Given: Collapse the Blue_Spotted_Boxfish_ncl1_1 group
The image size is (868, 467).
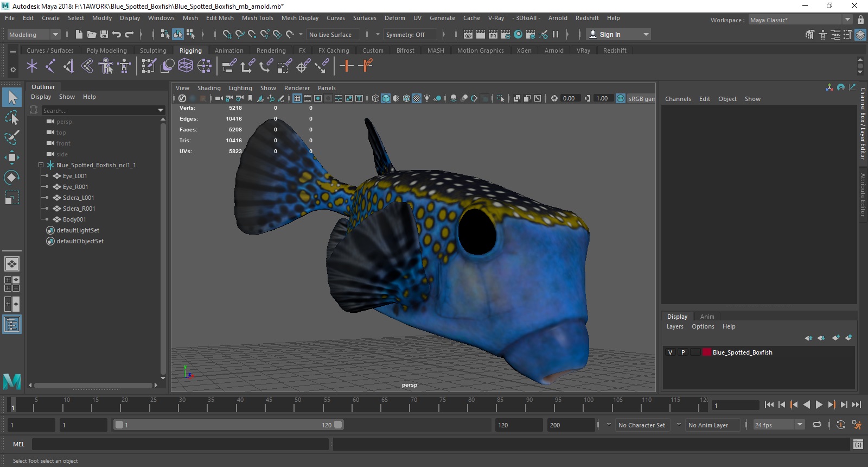Looking at the screenshot, I should (x=41, y=165).
